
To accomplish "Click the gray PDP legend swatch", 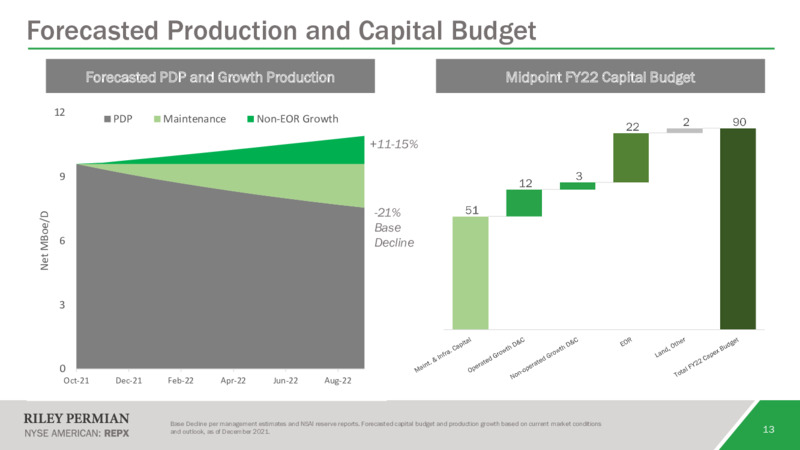I will coord(107,119).
